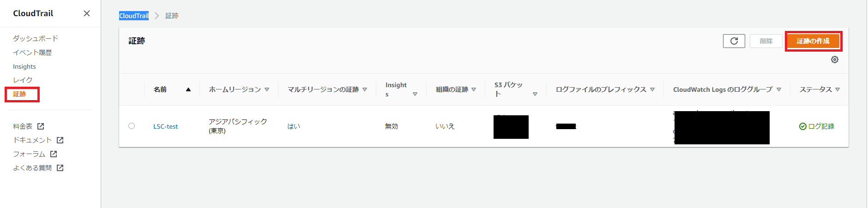The width and height of the screenshot is (868, 208).
Task: Select 証跡 in the sidebar
Action: (19, 94)
